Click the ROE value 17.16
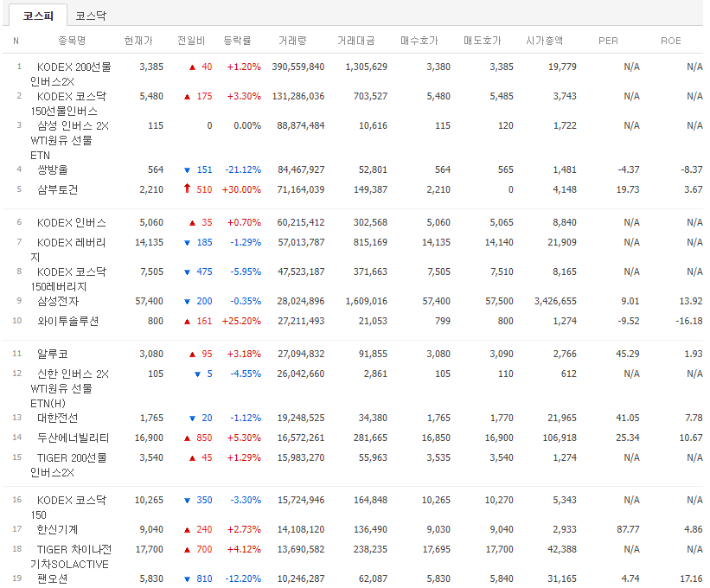The width and height of the screenshot is (710, 588). (x=692, y=579)
